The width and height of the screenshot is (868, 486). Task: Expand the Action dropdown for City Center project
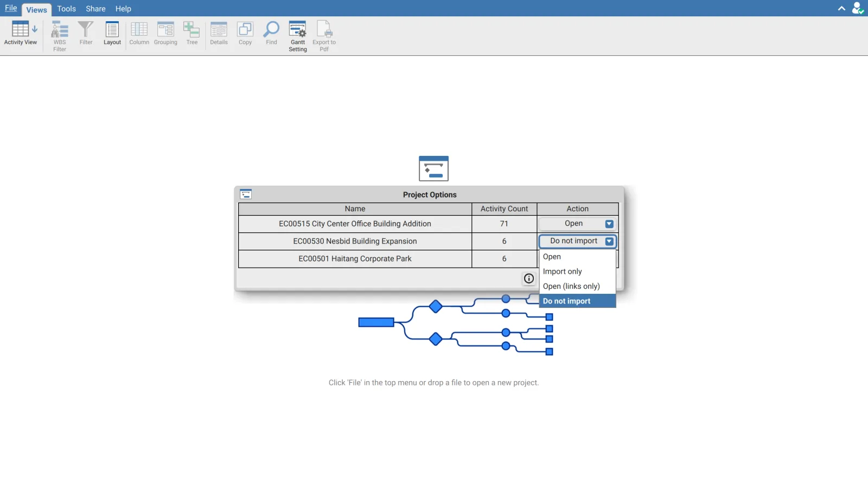[x=609, y=224]
